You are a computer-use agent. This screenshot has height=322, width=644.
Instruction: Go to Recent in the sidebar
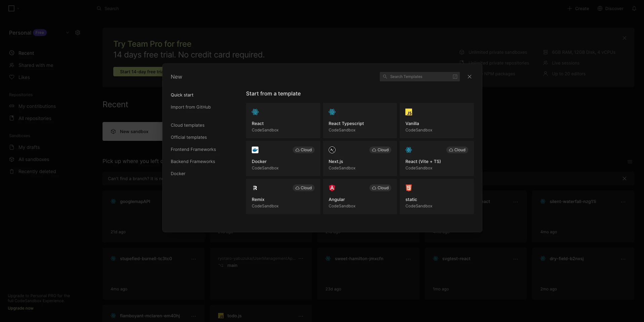26,53
